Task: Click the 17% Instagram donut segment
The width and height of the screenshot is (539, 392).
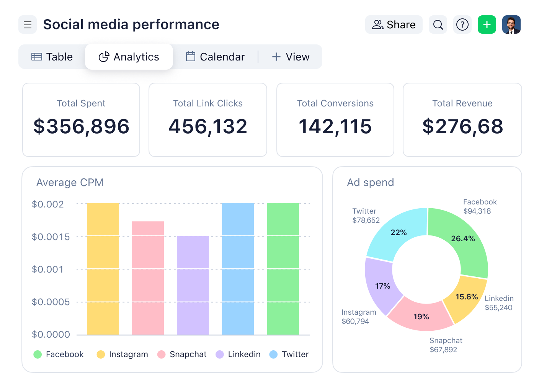Action: [x=382, y=286]
